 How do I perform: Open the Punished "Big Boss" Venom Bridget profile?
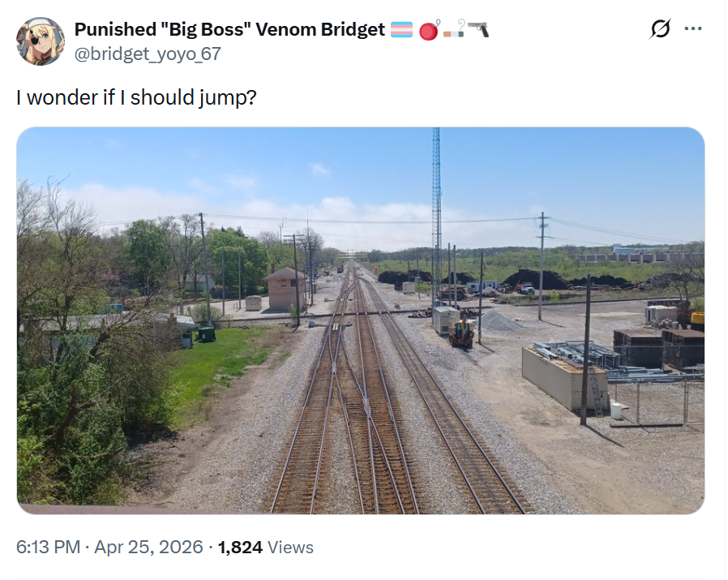[229, 30]
